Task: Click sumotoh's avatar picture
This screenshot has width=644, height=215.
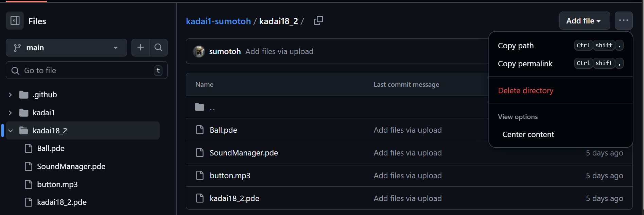Action: click(x=199, y=51)
